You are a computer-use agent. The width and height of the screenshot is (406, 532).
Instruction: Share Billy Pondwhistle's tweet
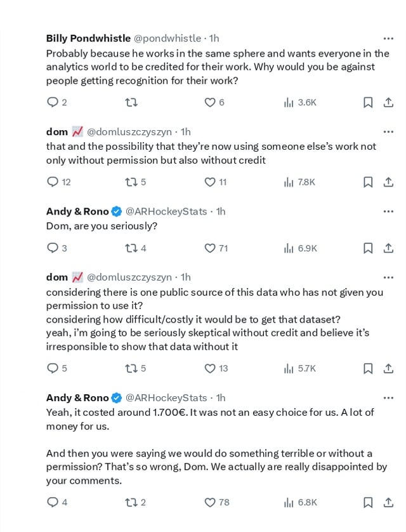coord(388,102)
